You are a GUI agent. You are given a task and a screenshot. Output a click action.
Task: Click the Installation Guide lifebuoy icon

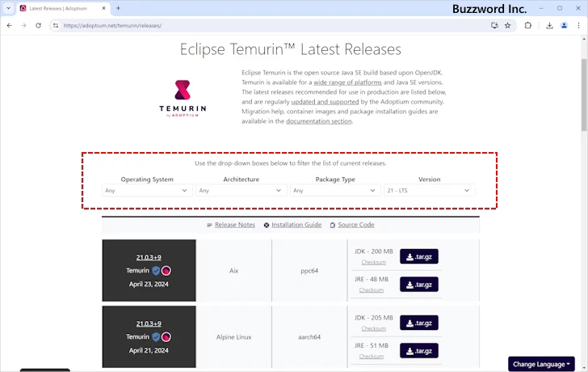[267, 226]
